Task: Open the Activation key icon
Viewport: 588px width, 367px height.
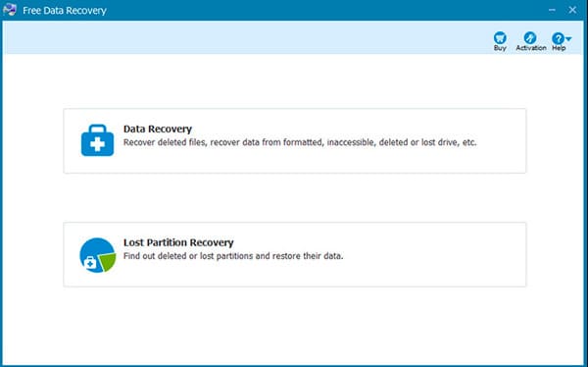Action: (530, 37)
